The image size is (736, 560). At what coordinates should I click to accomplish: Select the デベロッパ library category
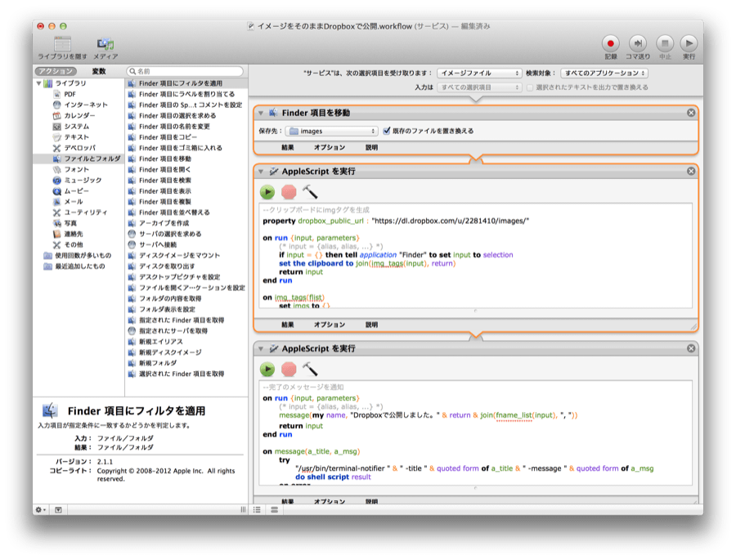79,148
